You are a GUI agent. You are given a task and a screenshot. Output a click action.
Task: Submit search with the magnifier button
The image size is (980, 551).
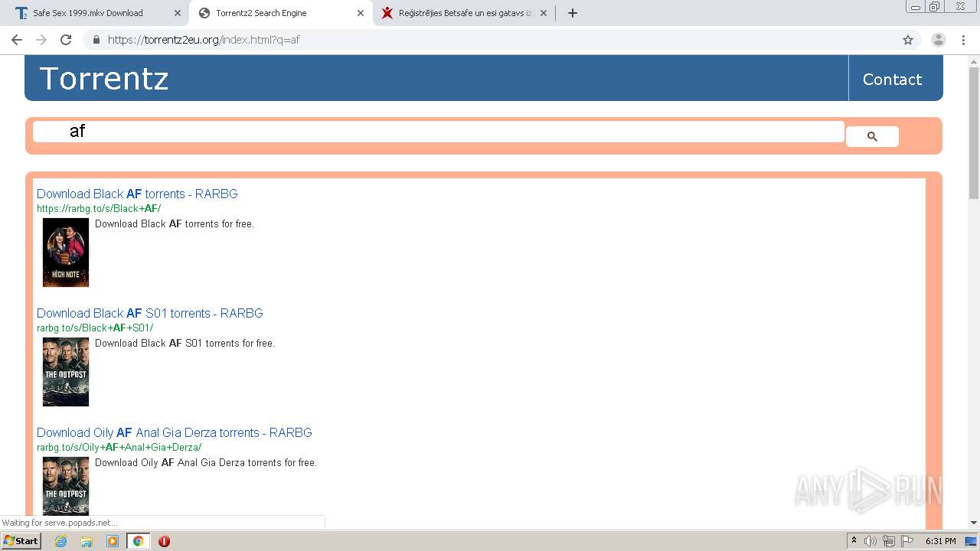click(872, 136)
